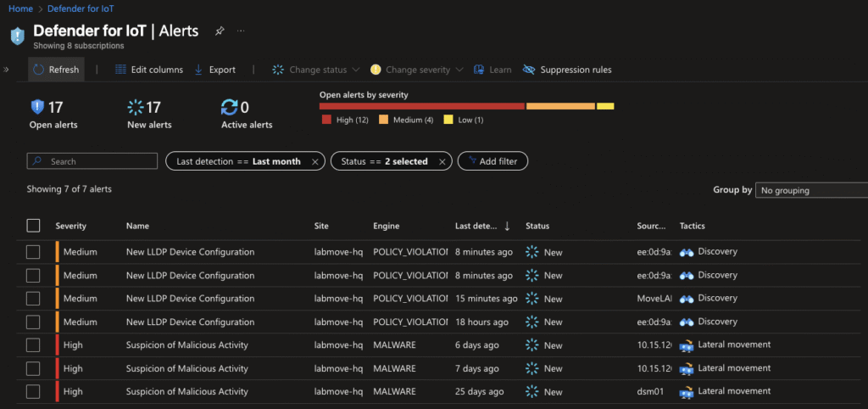The image size is (868, 409).
Task: Click the Refresh button
Action: click(56, 70)
